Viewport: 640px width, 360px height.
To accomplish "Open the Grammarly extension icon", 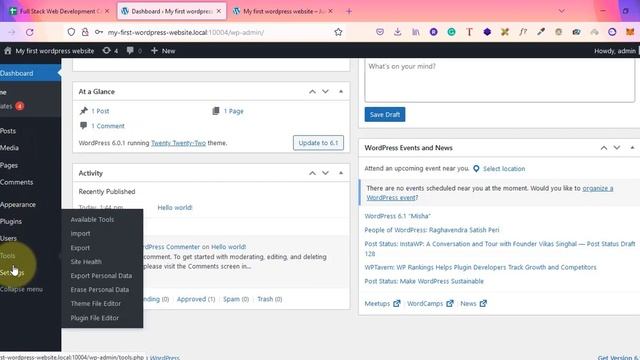I will (451, 32).
